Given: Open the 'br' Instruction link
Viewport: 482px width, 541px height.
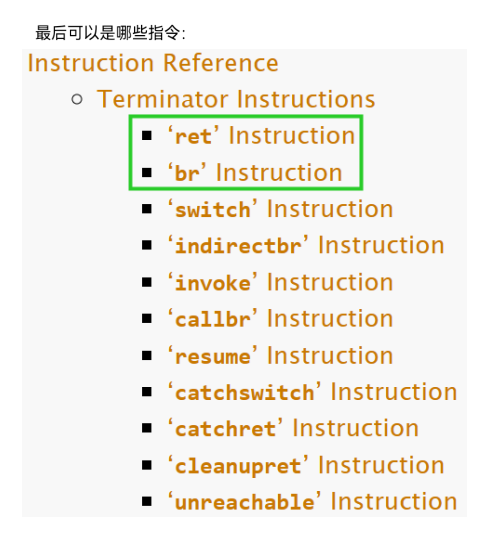Looking at the screenshot, I should pyautogui.click(x=255, y=173).
